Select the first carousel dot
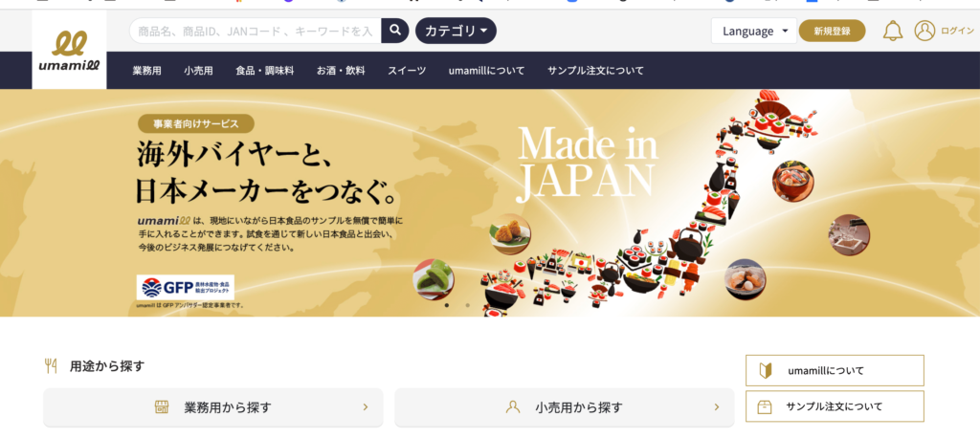980x438 pixels. [x=446, y=305]
